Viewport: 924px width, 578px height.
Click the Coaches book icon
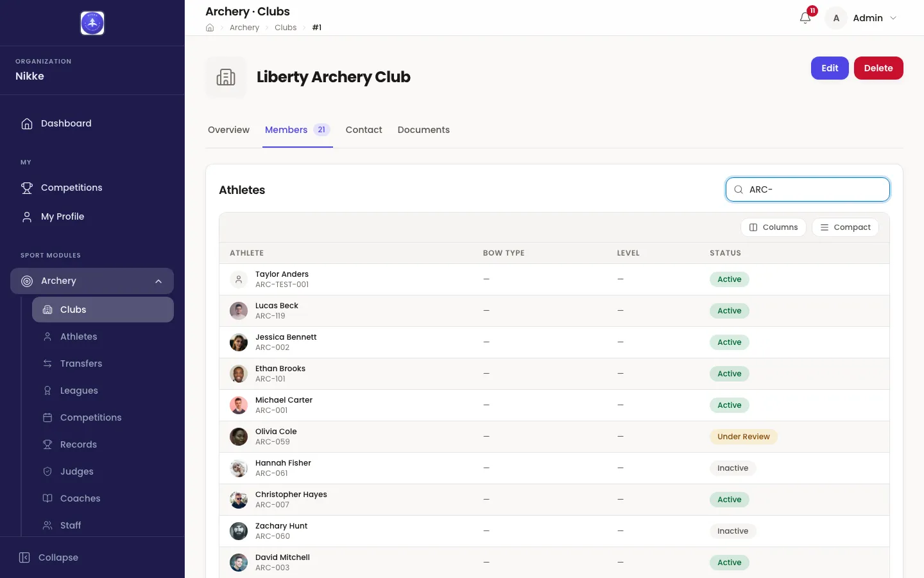point(47,498)
